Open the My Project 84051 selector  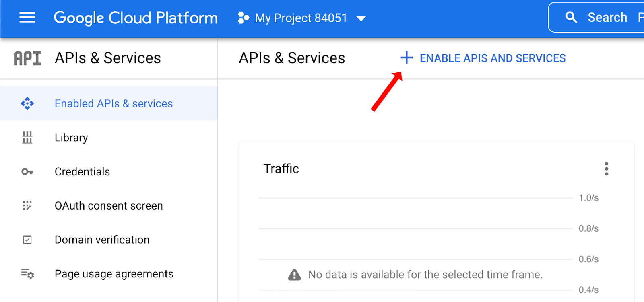301,18
